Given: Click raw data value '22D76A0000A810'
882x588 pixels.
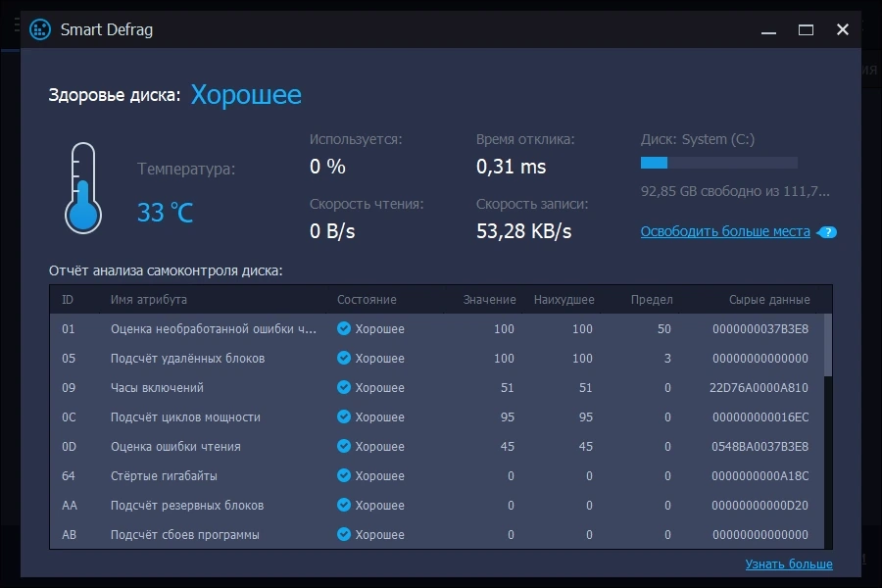Looking at the screenshot, I should click(759, 387).
